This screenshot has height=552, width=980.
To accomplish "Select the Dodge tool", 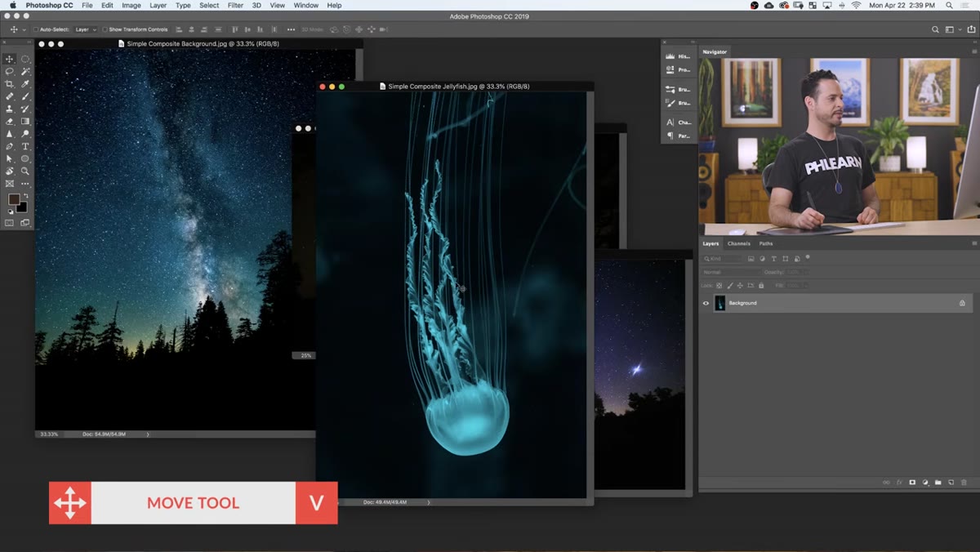I will 25,133.
